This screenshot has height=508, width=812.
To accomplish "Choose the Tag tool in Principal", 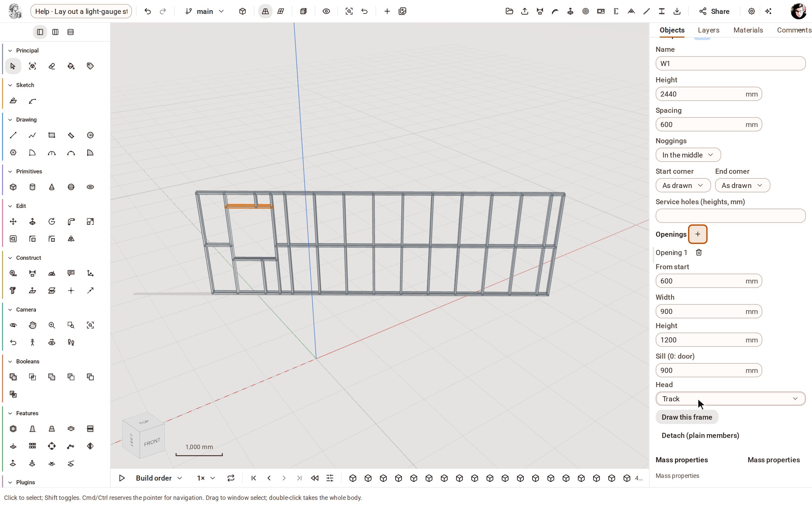I will click(90, 66).
